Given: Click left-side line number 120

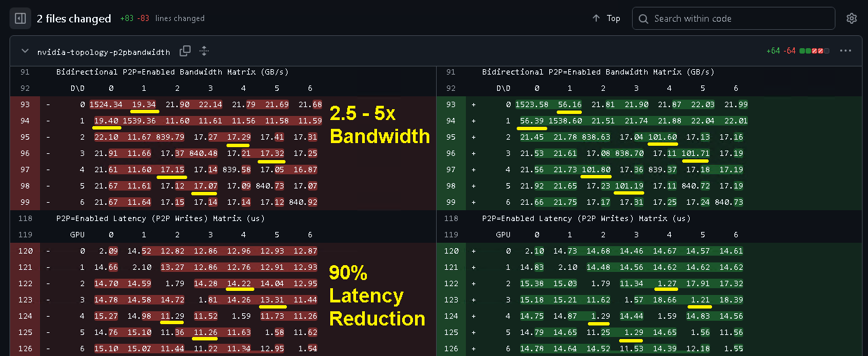Looking at the screenshot, I should click(25, 251).
